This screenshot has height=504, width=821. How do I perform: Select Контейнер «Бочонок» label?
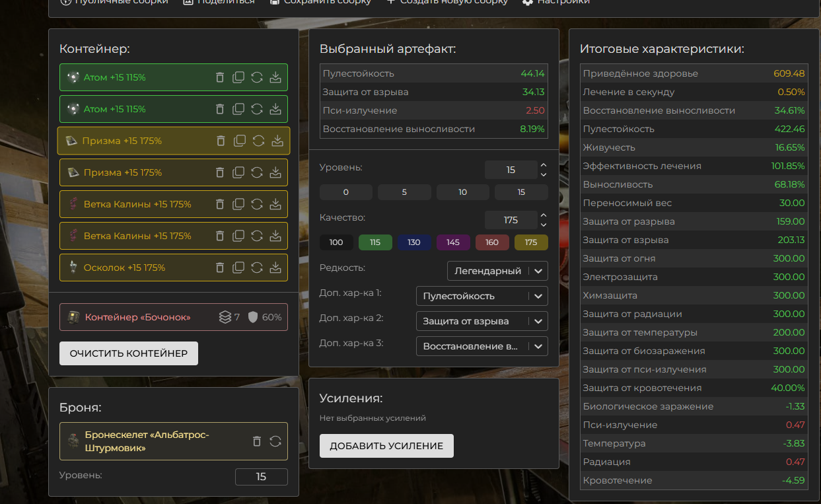tap(138, 317)
